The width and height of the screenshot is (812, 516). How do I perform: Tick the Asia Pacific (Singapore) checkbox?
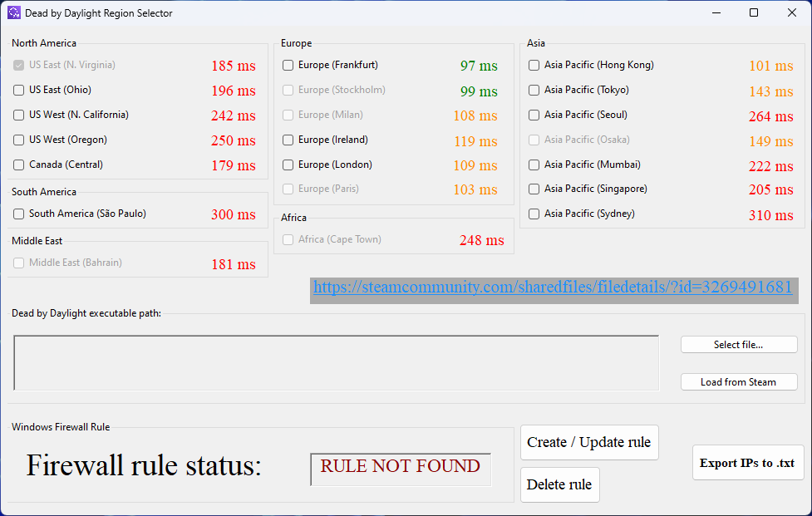[534, 189]
